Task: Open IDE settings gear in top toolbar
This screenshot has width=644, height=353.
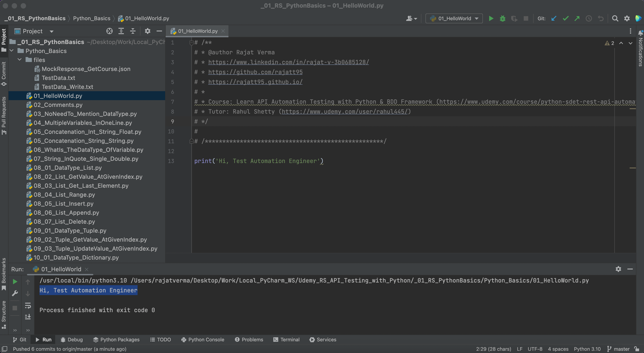Action: click(627, 18)
